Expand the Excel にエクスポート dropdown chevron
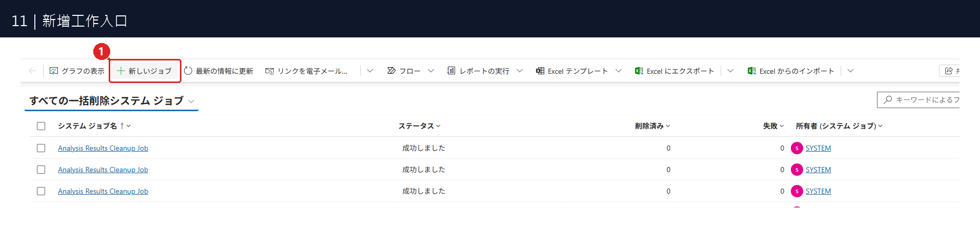The height and width of the screenshot is (228, 980). click(x=730, y=71)
